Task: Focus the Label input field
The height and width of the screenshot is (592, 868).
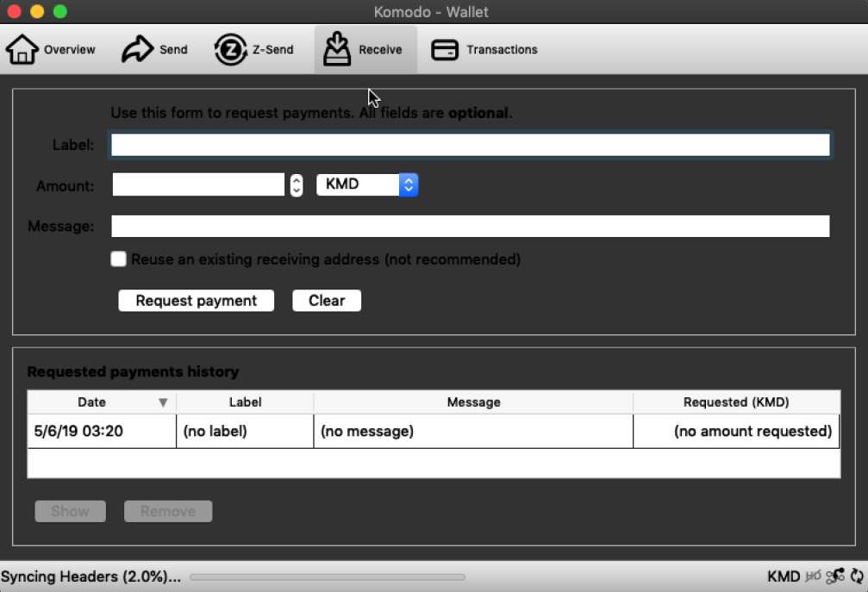Action: [x=471, y=145]
